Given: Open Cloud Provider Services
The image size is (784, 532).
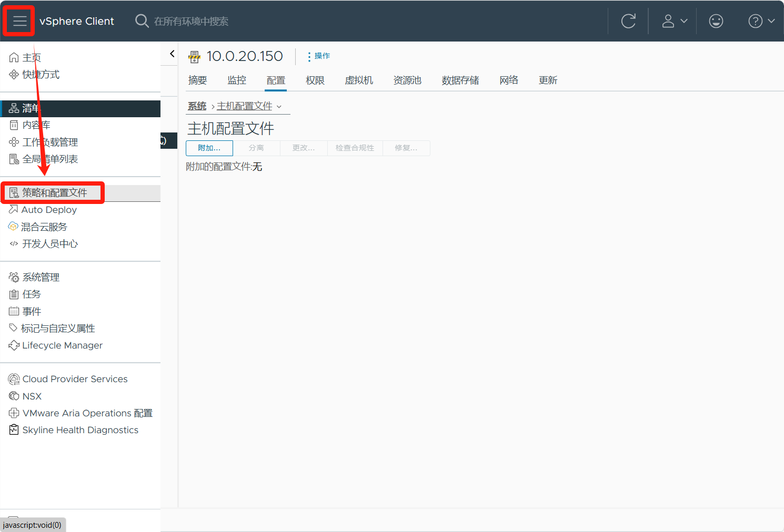Looking at the screenshot, I should [x=75, y=379].
